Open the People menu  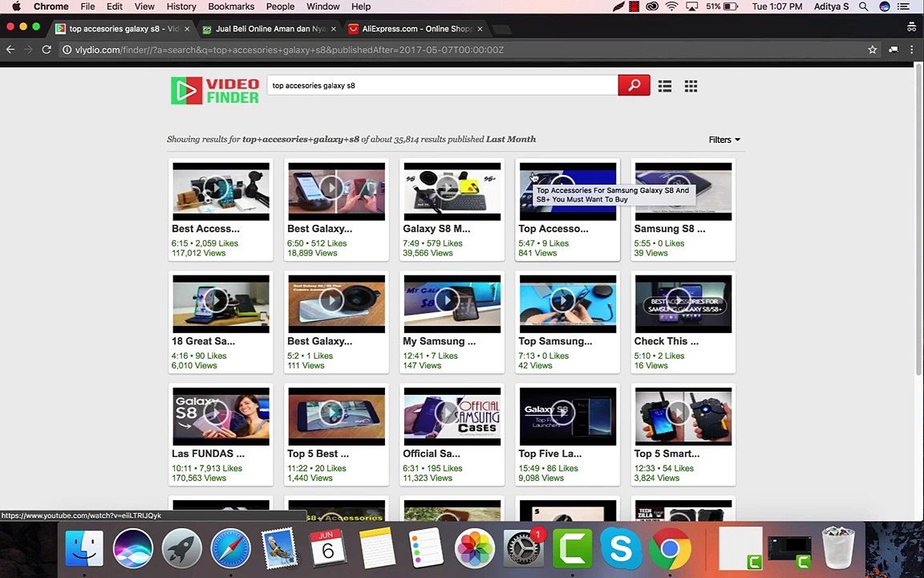[x=280, y=6]
